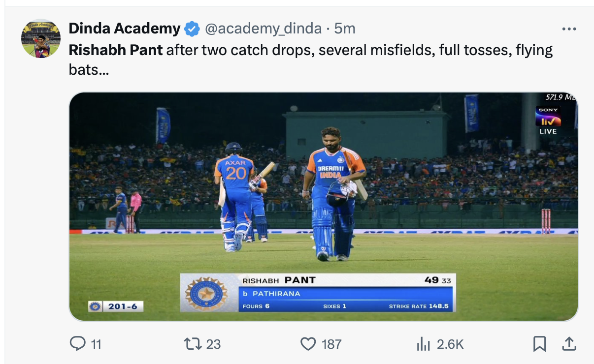This screenshot has width=594, height=364.
Task: Click the 5m post timestamp
Action: click(x=345, y=29)
